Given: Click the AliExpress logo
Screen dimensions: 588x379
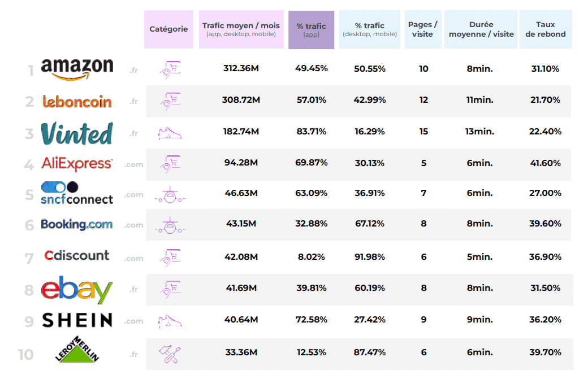Looking at the screenshot, I should (77, 164).
